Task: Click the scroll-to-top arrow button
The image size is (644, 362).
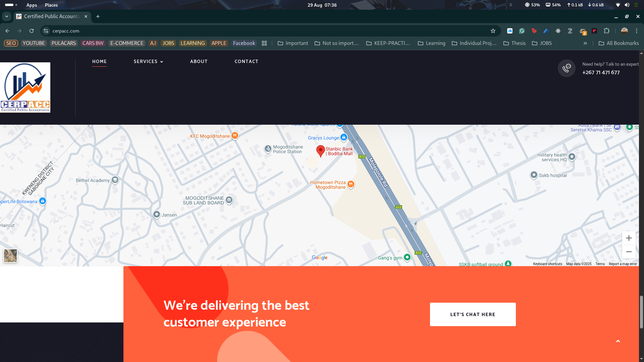Action: pos(618,341)
